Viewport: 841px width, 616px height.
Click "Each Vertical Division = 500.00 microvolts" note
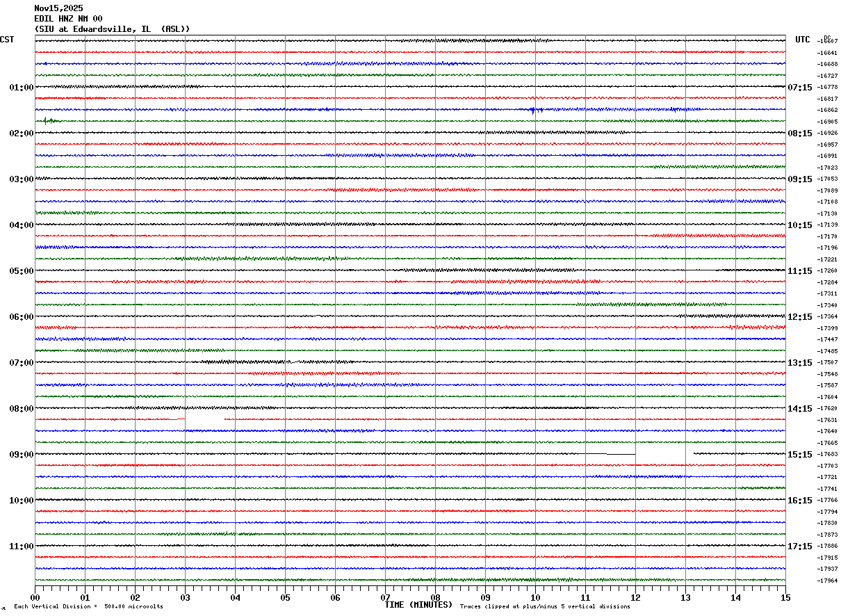coord(88,606)
